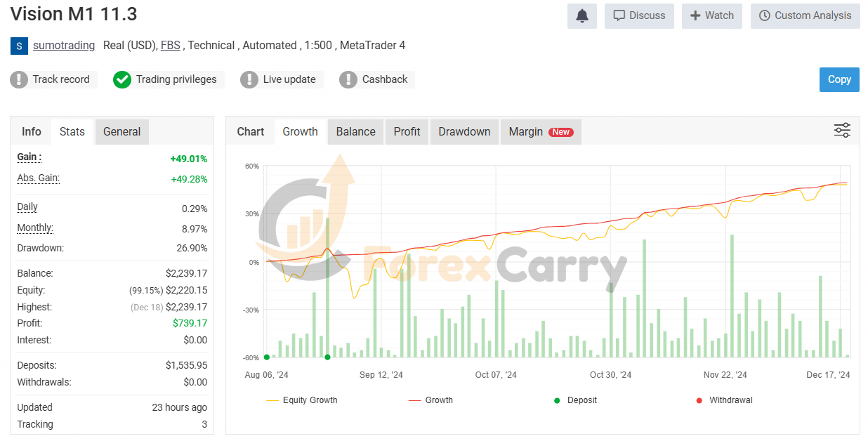
Task: Toggle the Growth legend series
Action: tap(430, 400)
